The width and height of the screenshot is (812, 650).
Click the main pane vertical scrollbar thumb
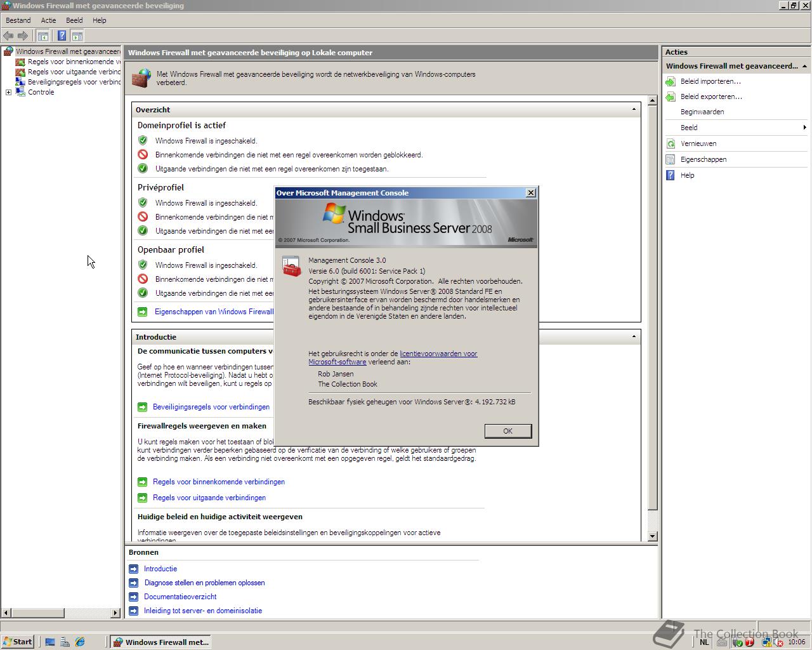pos(652,308)
